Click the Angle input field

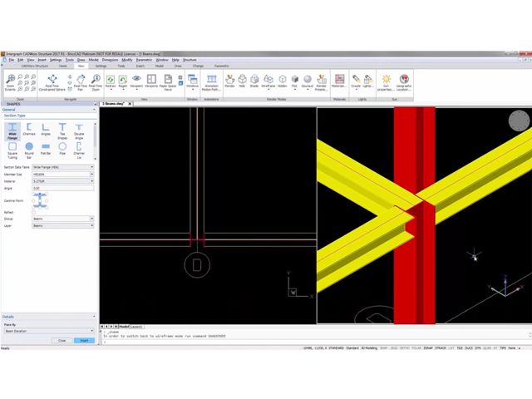[x=63, y=188]
